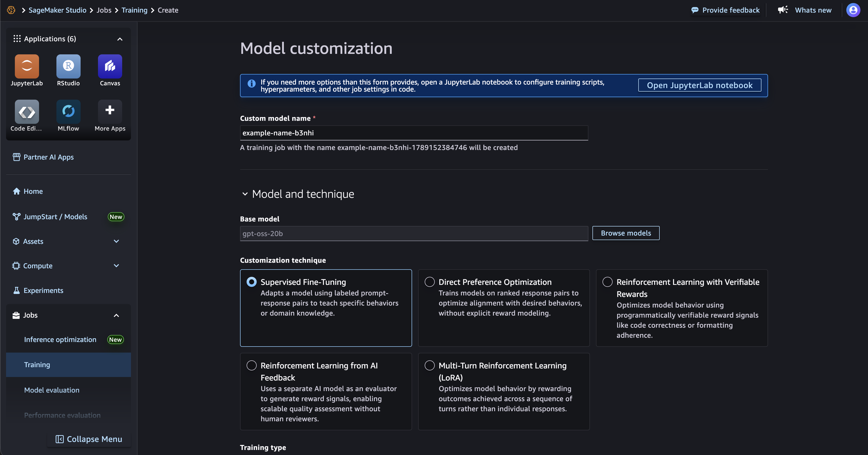Select the Direct Preference Optimization radio button

(x=430, y=282)
